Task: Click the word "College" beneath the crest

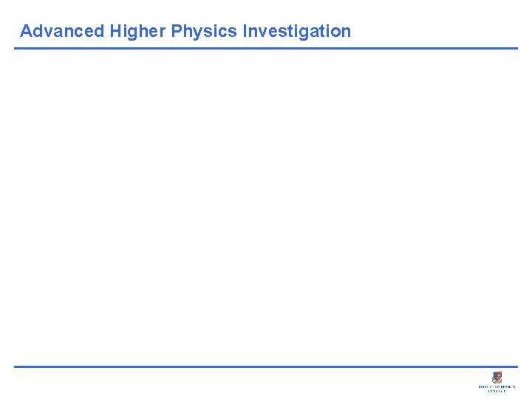Action: point(497,391)
